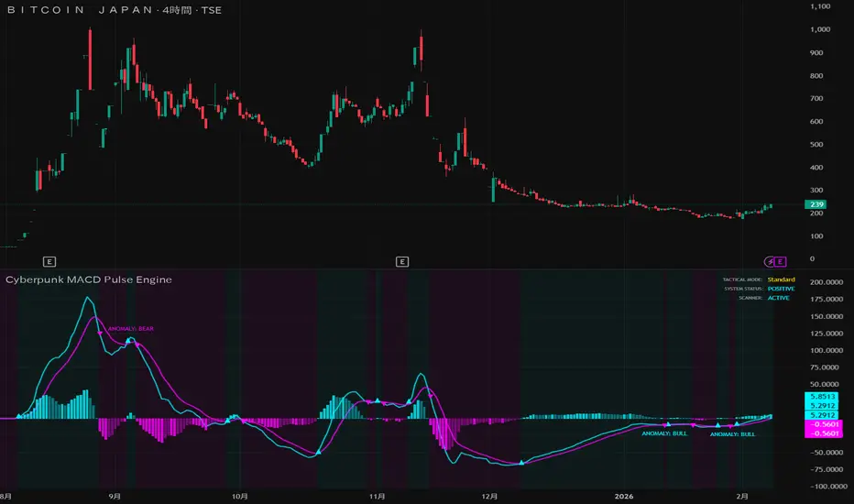
Task: Click the 11月 time axis label
Action: tap(377, 497)
